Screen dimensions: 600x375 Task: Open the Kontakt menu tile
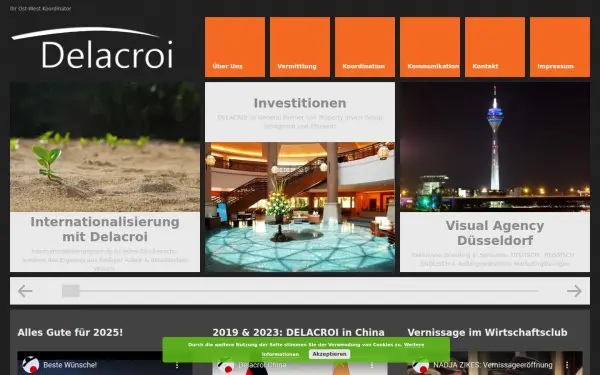pos(495,47)
